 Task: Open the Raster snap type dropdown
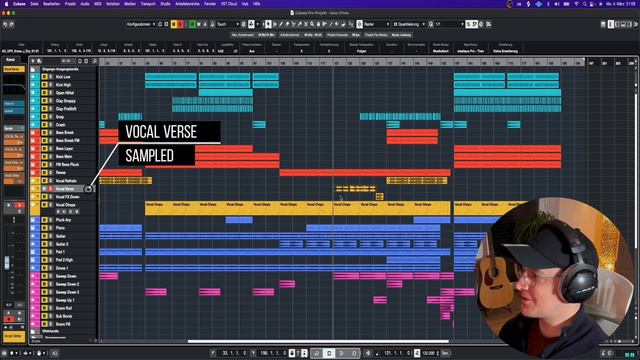click(x=376, y=24)
